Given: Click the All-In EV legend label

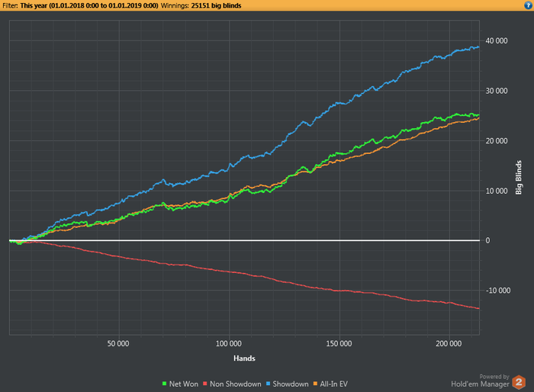Looking at the screenshot, I should 334,384.
